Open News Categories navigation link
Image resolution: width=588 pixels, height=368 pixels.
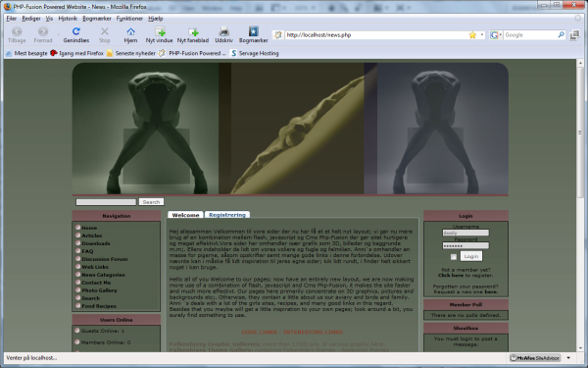[x=103, y=275]
